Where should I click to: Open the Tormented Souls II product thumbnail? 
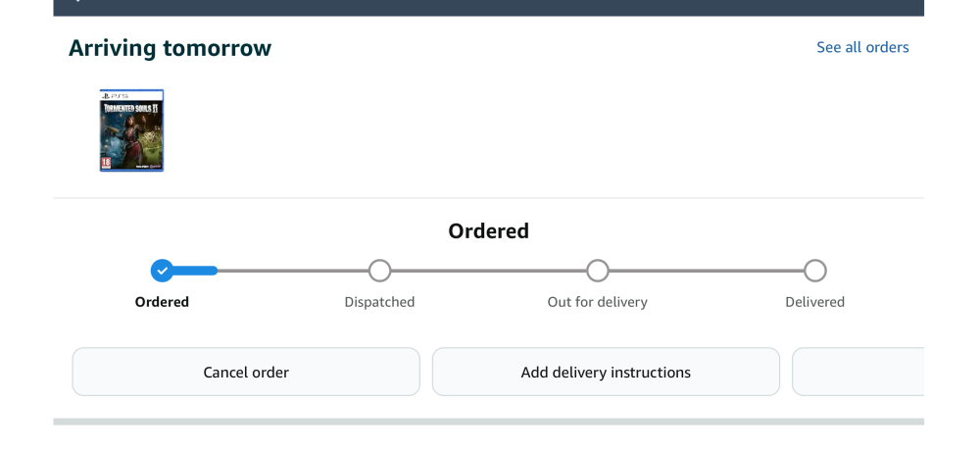pos(131,130)
